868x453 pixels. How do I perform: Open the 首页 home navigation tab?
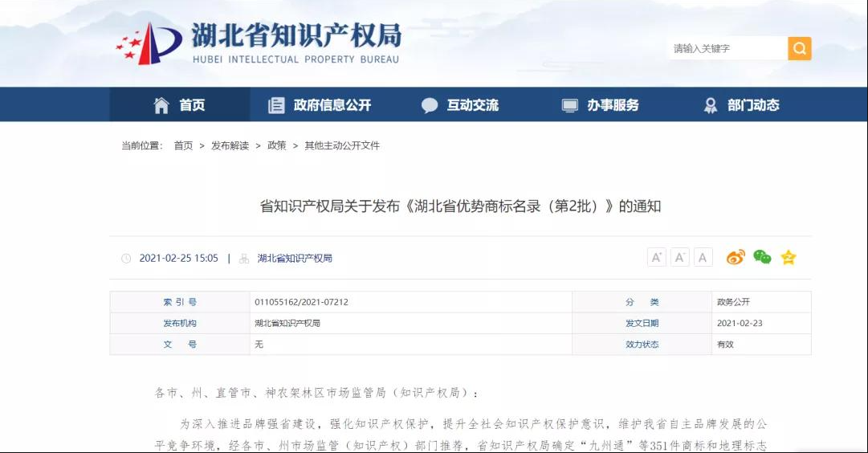click(179, 105)
